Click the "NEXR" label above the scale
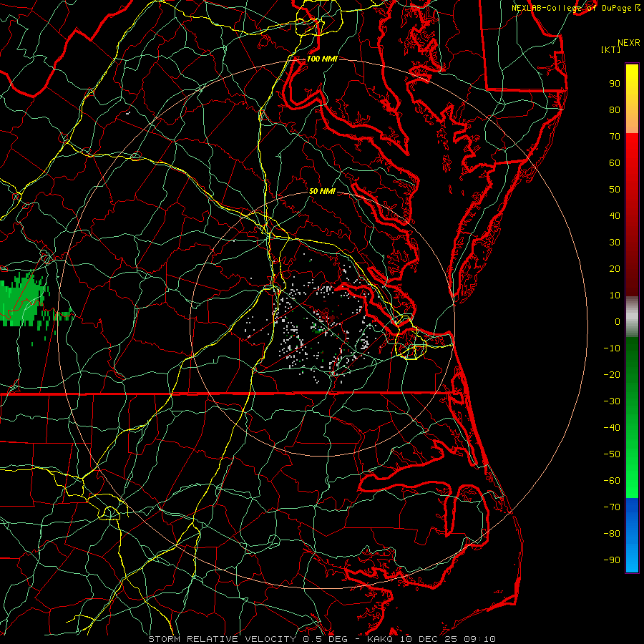Screen dimensions: 644x644 pos(629,43)
